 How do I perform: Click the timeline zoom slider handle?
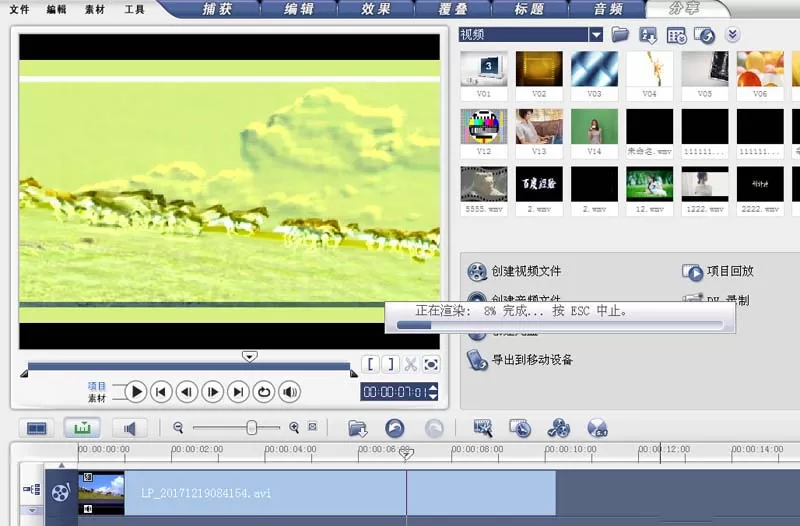(x=251, y=428)
